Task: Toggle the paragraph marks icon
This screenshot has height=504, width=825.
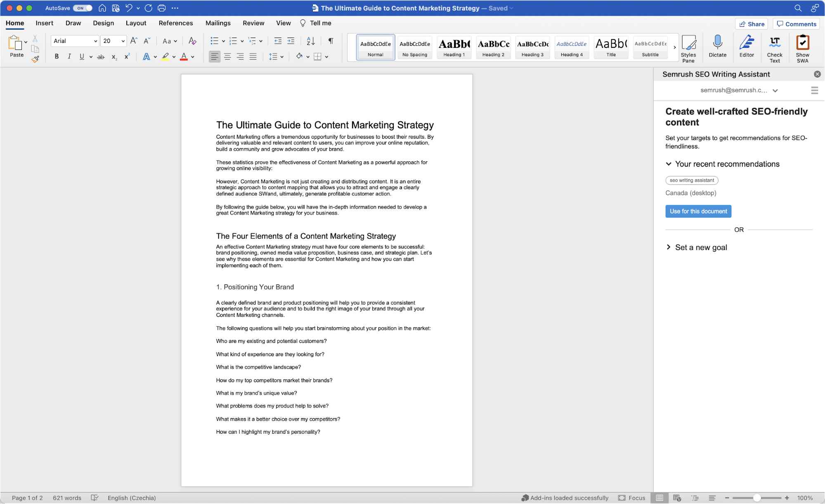Action: [330, 41]
